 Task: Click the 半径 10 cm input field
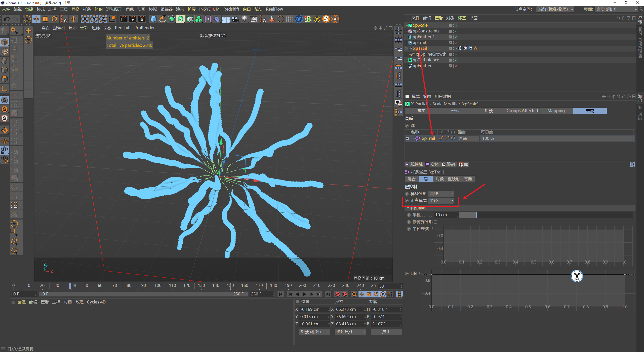point(446,215)
